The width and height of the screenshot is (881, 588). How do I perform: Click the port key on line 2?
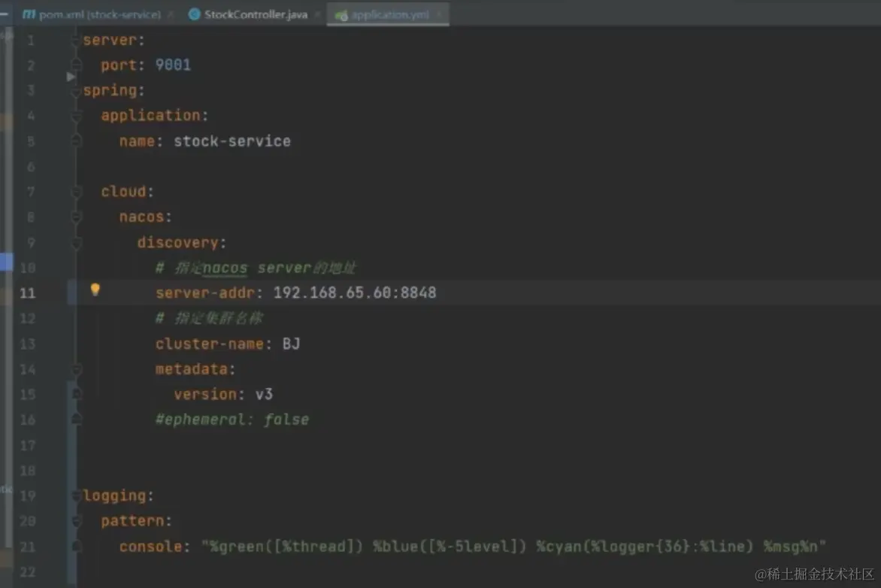119,65
